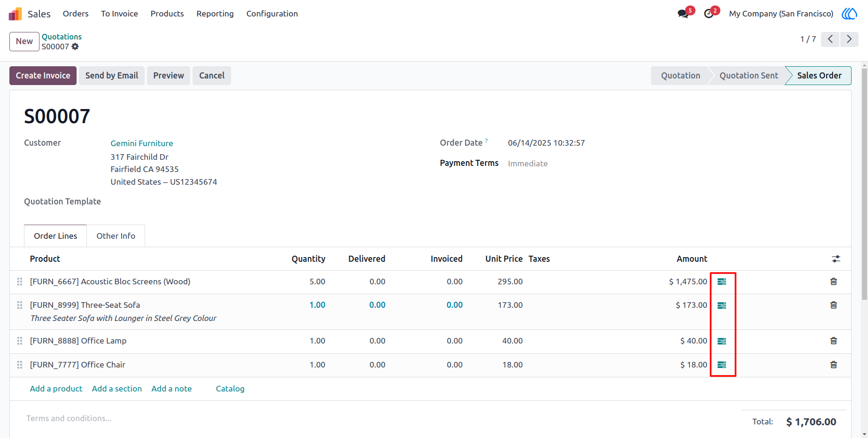Open the To Invoice menu
This screenshot has width=868, height=438.
(119, 14)
